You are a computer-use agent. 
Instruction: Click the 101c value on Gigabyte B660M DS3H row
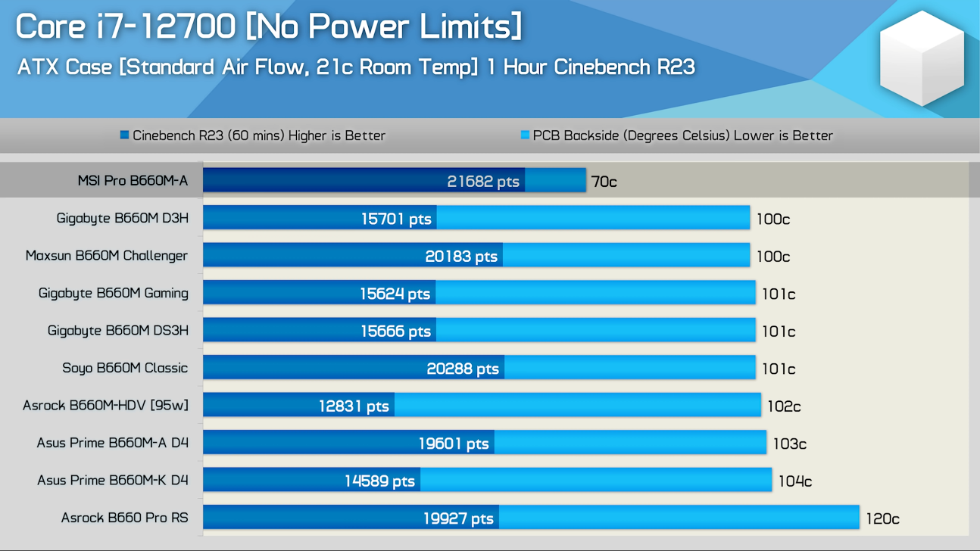pos(779,332)
